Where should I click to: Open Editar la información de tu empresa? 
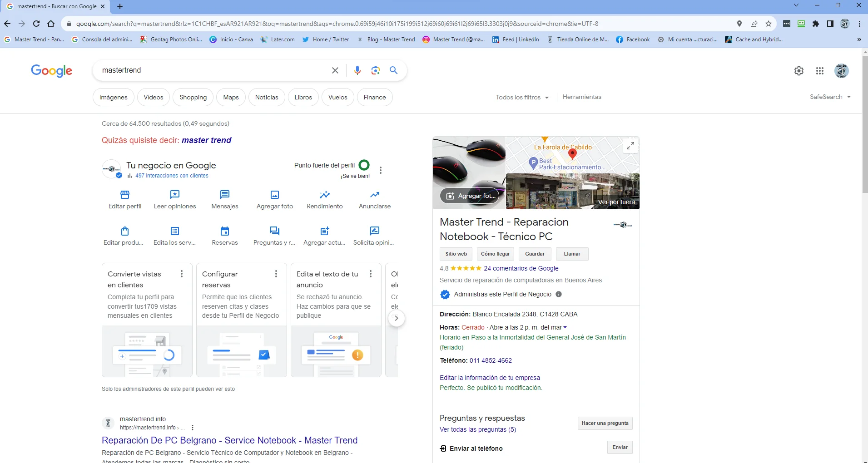coord(490,378)
